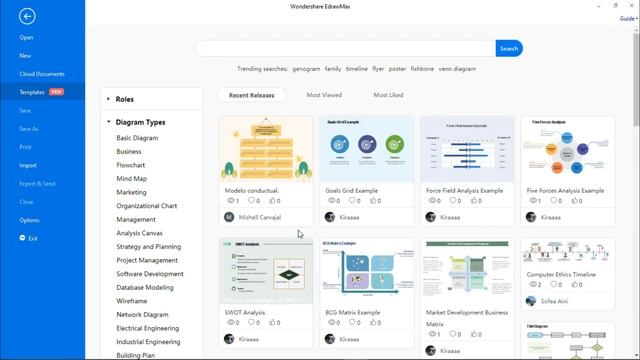The image size is (640, 360).
Task: Click heart icon on SWOT Analysis card
Action: [x=251, y=322]
